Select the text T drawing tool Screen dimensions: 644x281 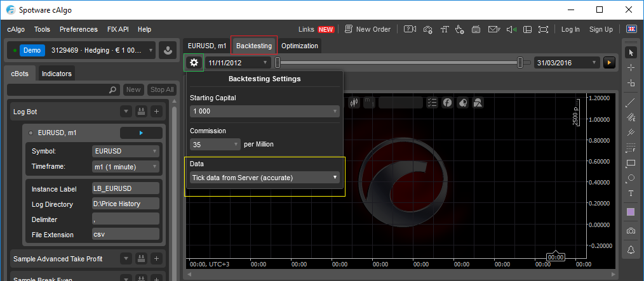coord(631,193)
